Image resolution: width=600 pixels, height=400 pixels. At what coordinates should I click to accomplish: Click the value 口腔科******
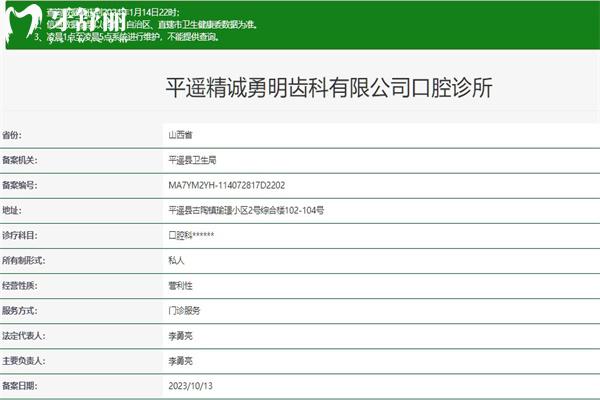pos(191,235)
